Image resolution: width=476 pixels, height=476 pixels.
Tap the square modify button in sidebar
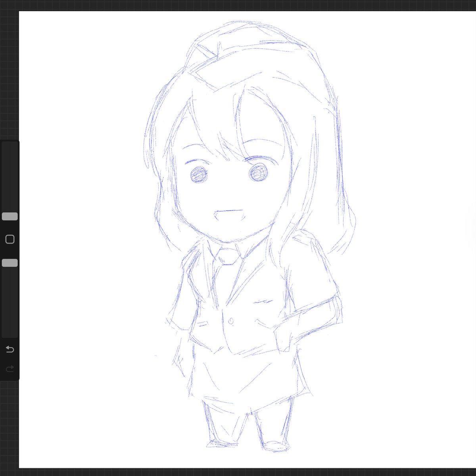[10, 239]
